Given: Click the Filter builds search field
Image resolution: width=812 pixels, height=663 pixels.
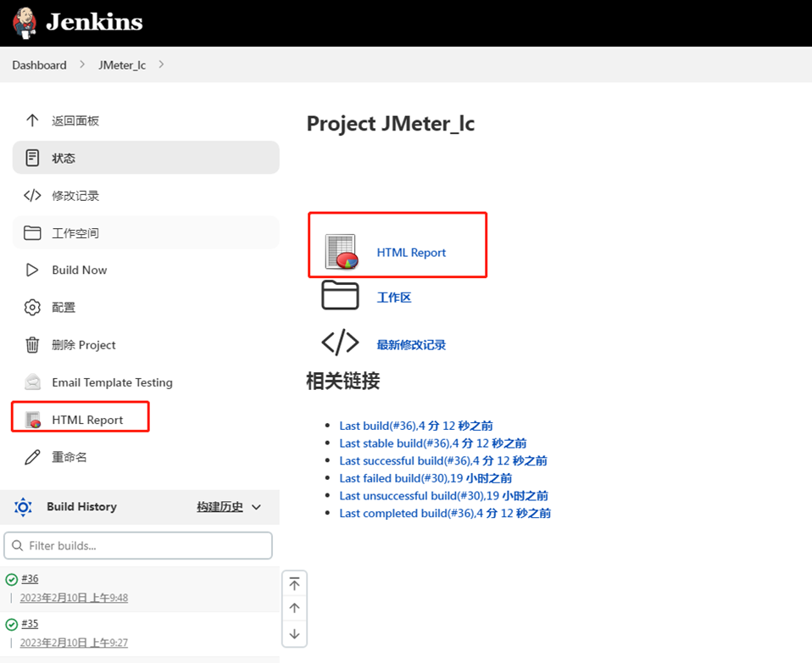Looking at the screenshot, I should coord(138,545).
